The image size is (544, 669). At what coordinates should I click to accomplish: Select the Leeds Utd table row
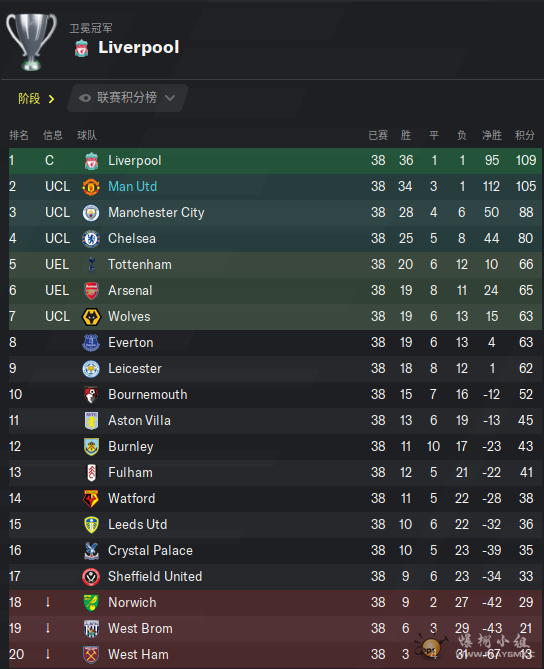click(275, 525)
